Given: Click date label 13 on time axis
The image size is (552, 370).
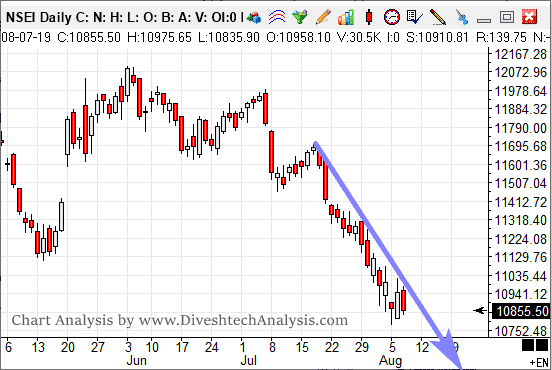Looking at the screenshot, I should tap(38, 347).
